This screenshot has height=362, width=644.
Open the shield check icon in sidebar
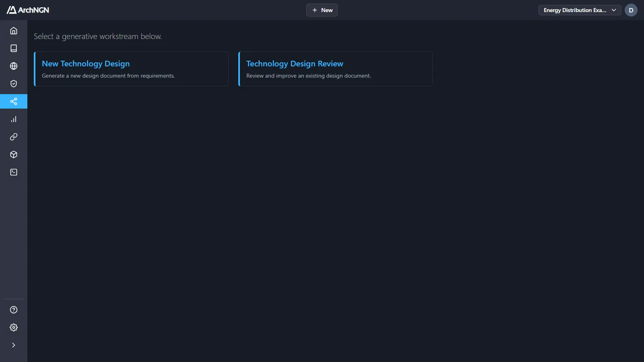14,84
